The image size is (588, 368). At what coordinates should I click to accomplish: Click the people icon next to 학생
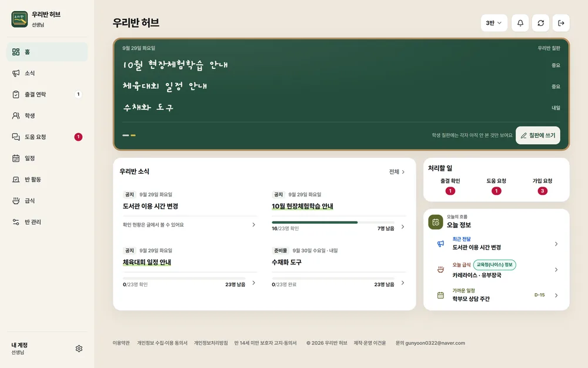pos(16,115)
